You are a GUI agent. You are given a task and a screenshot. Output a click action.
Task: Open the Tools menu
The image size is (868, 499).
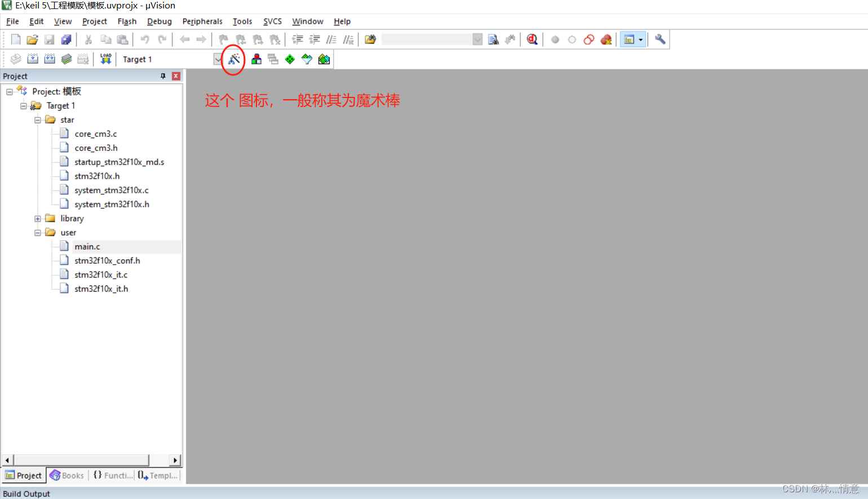pyautogui.click(x=242, y=21)
